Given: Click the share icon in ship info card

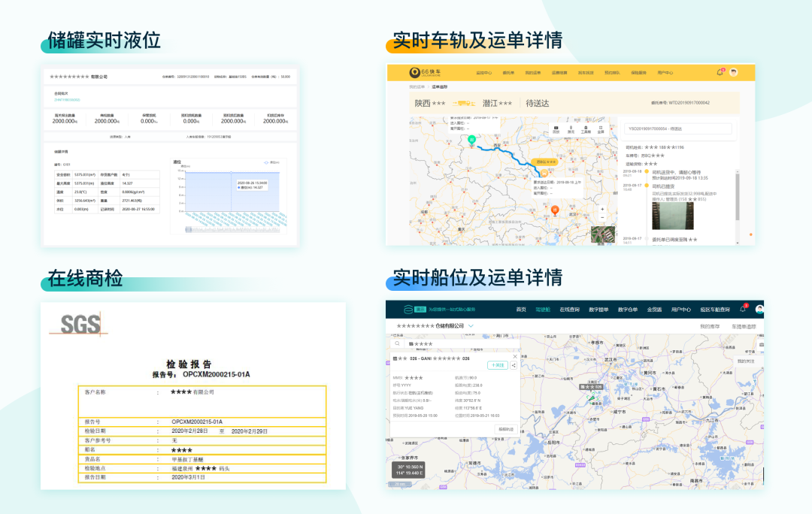Looking at the screenshot, I should (x=514, y=365).
